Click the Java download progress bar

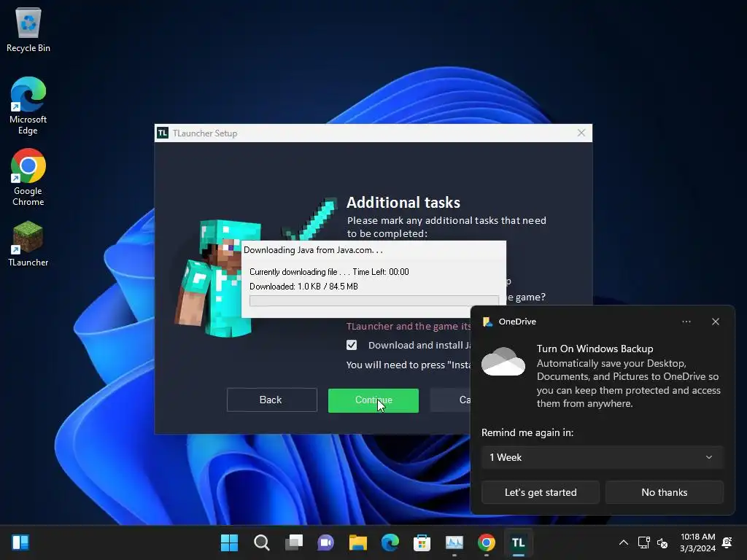point(374,300)
